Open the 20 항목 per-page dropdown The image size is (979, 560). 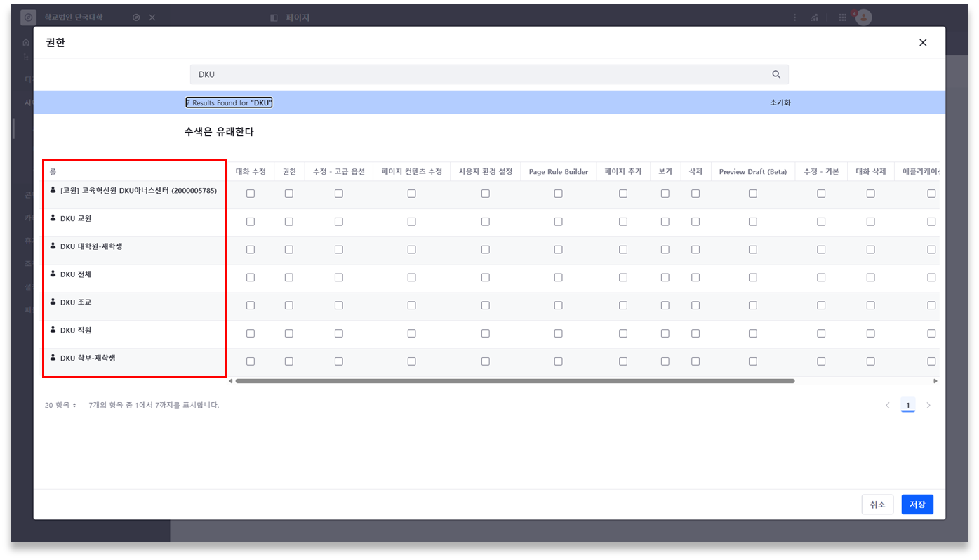(60, 405)
